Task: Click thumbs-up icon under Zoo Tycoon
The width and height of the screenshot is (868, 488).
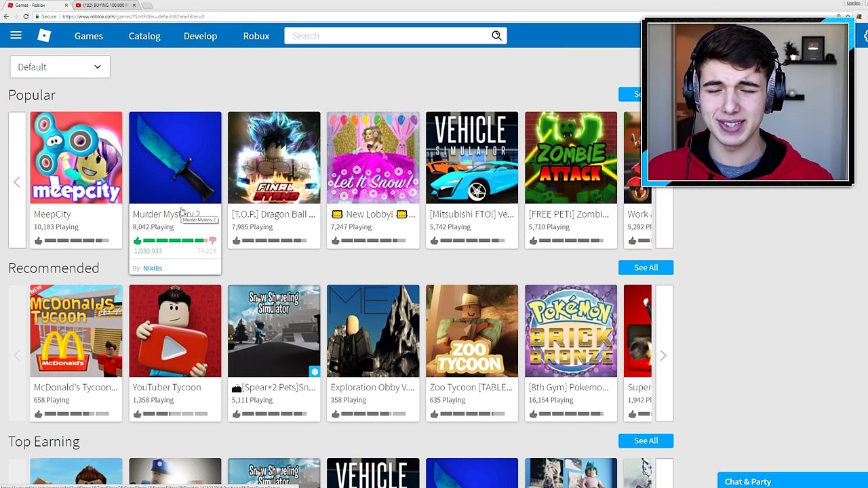Action: (x=435, y=413)
